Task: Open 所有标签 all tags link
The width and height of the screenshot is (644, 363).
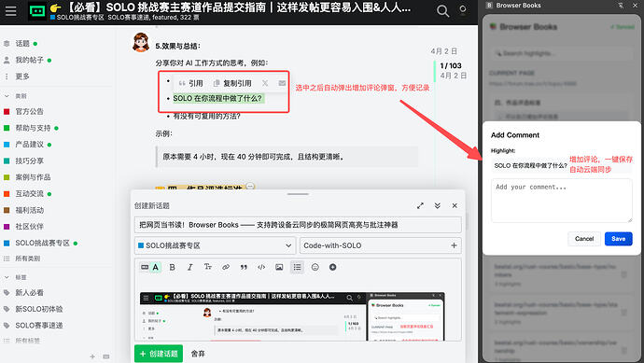Action: coord(27,341)
